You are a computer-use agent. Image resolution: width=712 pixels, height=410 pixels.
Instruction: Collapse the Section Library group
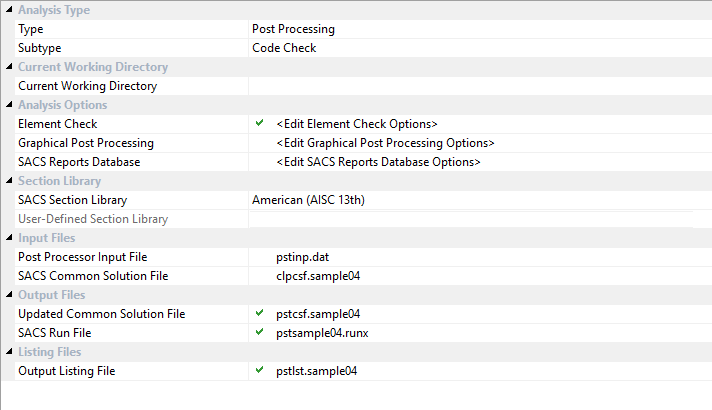tap(8, 181)
